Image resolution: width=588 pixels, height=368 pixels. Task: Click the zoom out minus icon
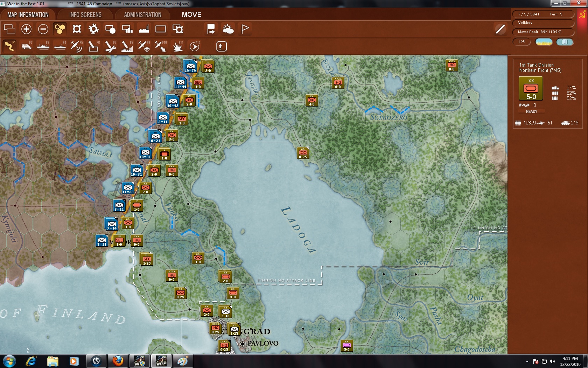click(43, 29)
